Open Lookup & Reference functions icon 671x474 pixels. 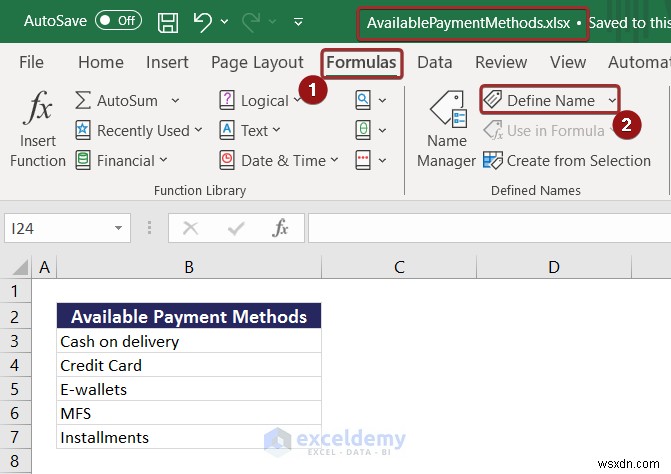[363, 100]
